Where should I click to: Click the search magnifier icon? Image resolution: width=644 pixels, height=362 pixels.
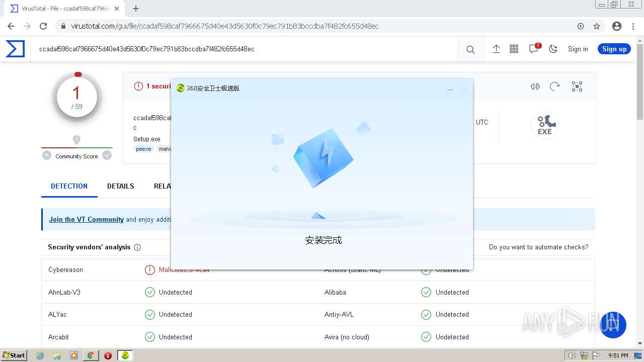470,49
